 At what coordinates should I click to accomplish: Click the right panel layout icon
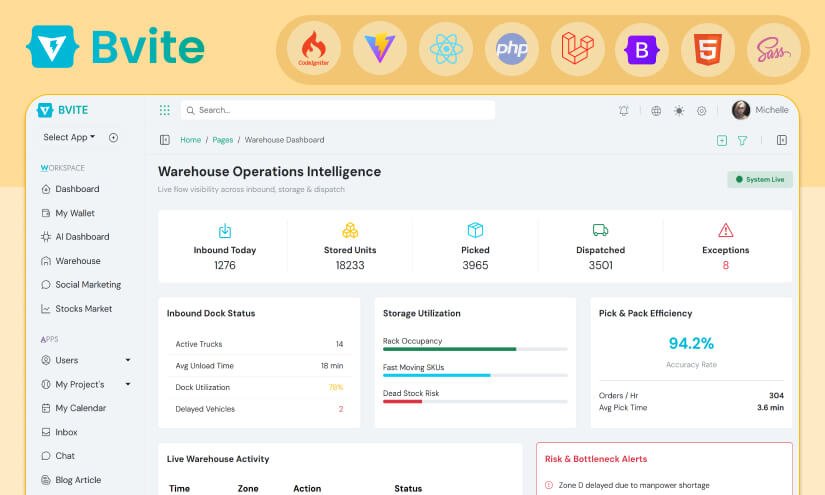click(782, 140)
